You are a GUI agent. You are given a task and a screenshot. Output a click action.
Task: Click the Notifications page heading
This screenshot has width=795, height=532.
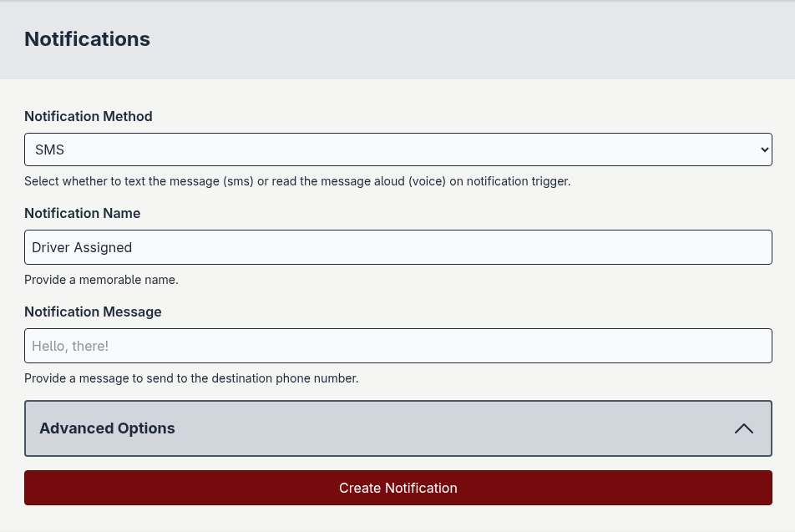(87, 38)
